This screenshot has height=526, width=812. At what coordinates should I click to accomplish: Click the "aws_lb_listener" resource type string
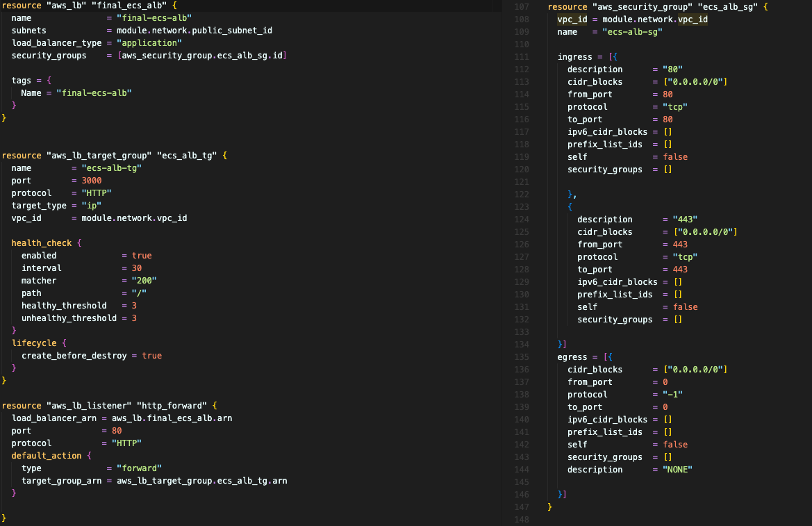point(89,406)
